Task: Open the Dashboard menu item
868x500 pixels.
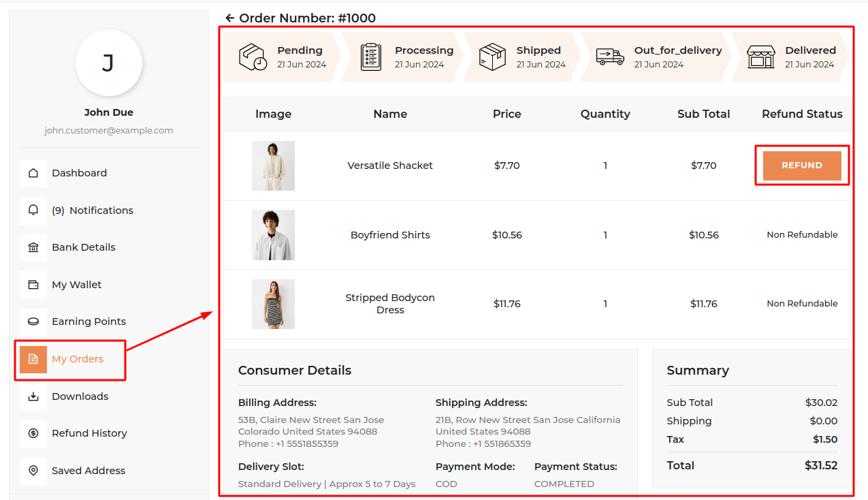Action: (x=79, y=173)
